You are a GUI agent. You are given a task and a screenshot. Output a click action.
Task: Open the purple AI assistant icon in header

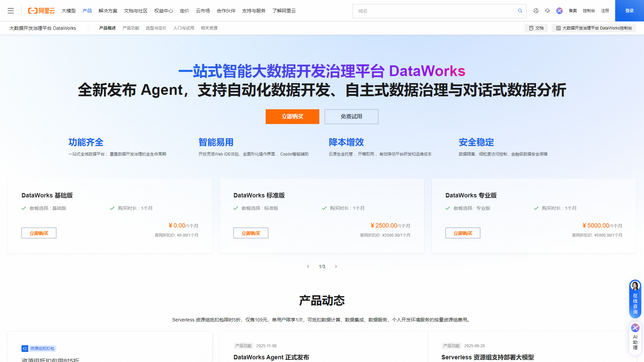point(559,11)
